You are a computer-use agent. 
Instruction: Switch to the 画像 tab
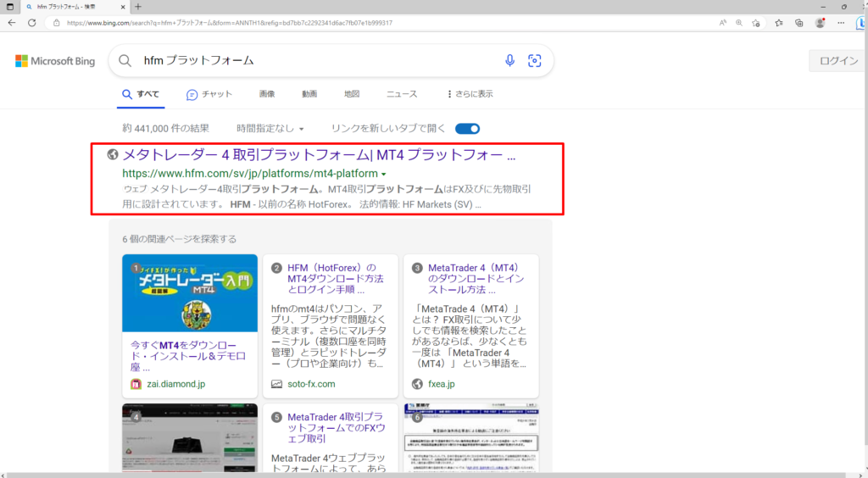click(x=267, y=94)
